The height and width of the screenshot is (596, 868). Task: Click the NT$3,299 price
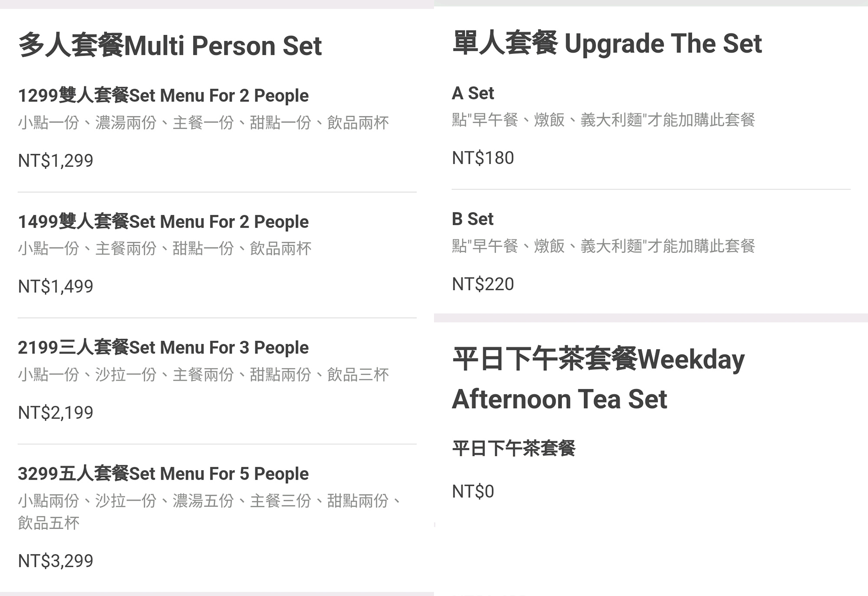coord(56,561)
